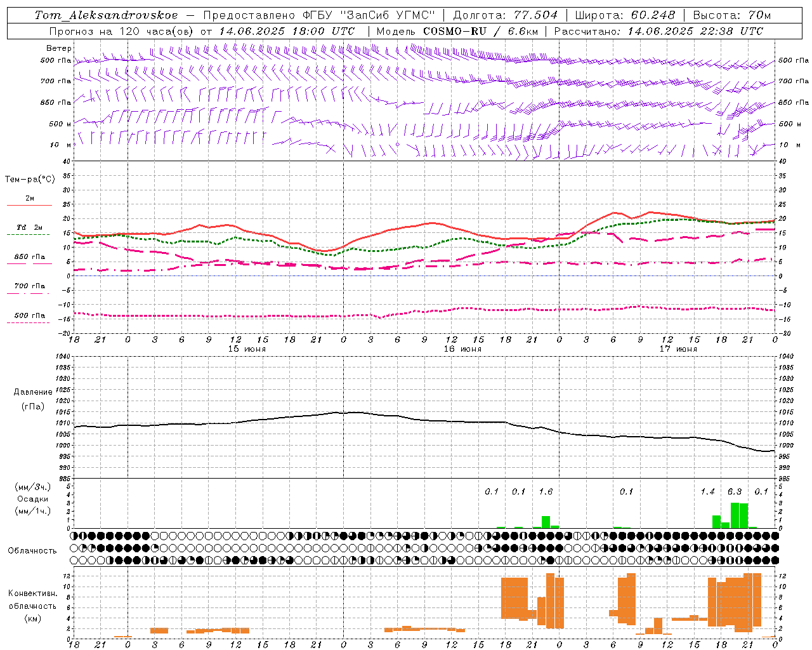Click the 500 гПа temperature legend entry
This screenshot has height=650, width=812.
click(30, 315)
